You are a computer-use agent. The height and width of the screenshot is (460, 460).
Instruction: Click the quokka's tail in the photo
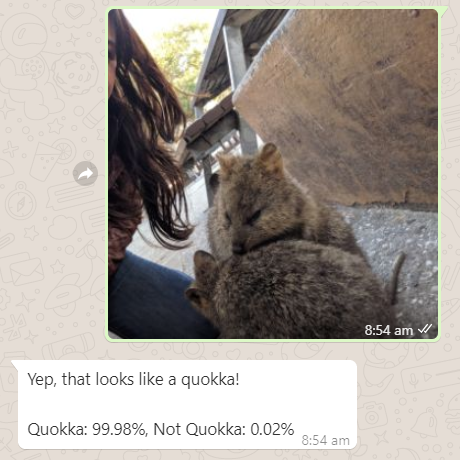(396, 277)
